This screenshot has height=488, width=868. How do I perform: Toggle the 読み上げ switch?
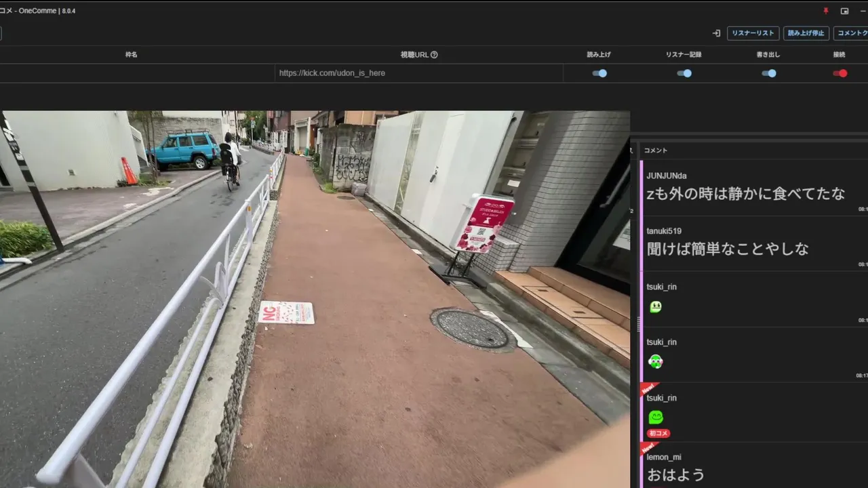point(599,73)
